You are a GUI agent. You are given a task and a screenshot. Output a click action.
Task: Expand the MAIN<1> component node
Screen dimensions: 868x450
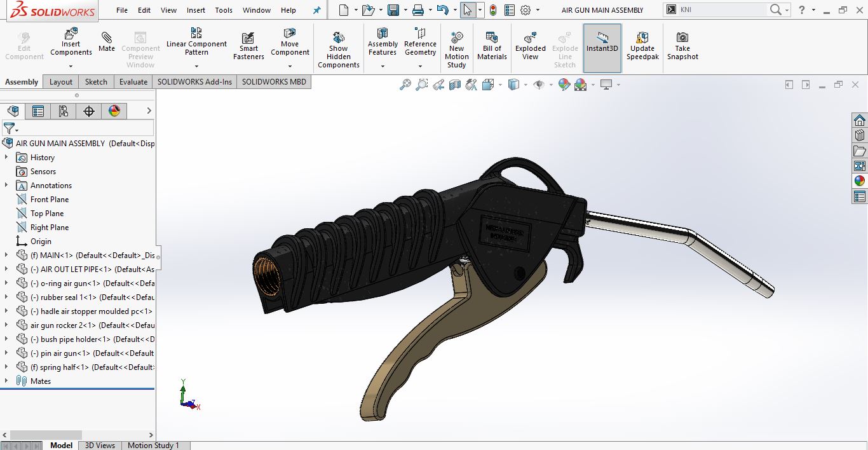point(6,255)
